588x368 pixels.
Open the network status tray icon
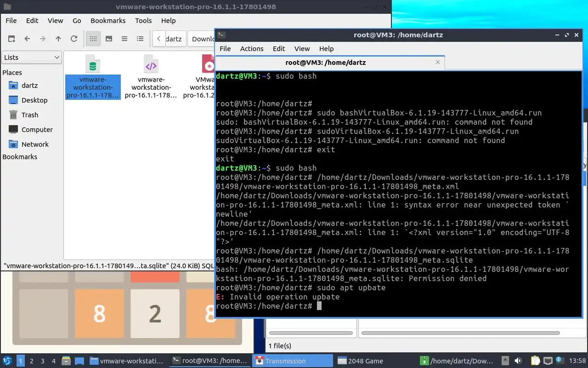[548, 361]
